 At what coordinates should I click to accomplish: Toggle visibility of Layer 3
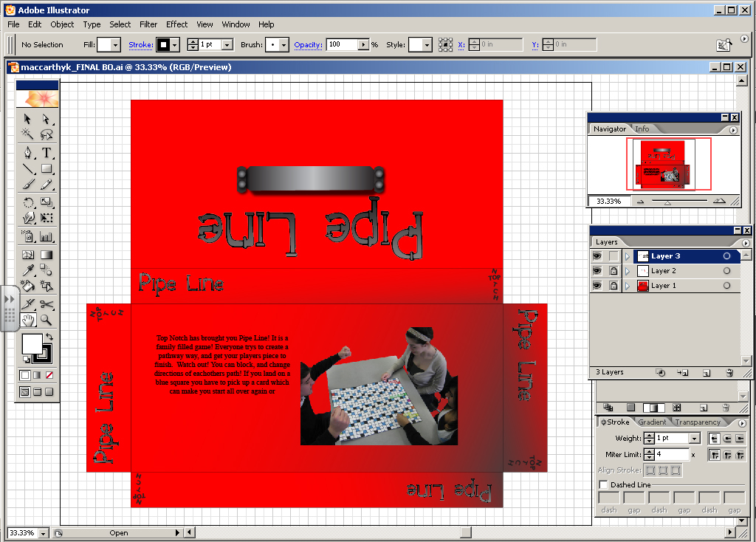click(x=597, y=256)
